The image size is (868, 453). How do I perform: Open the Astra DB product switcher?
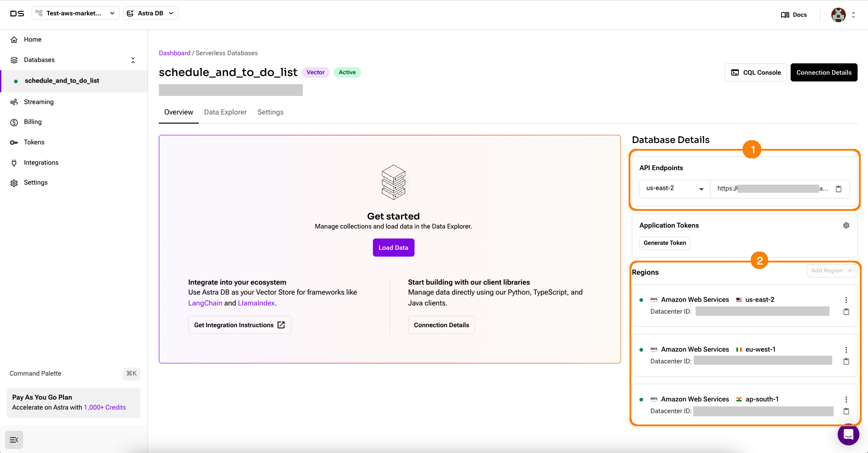[x=151, y=14]
